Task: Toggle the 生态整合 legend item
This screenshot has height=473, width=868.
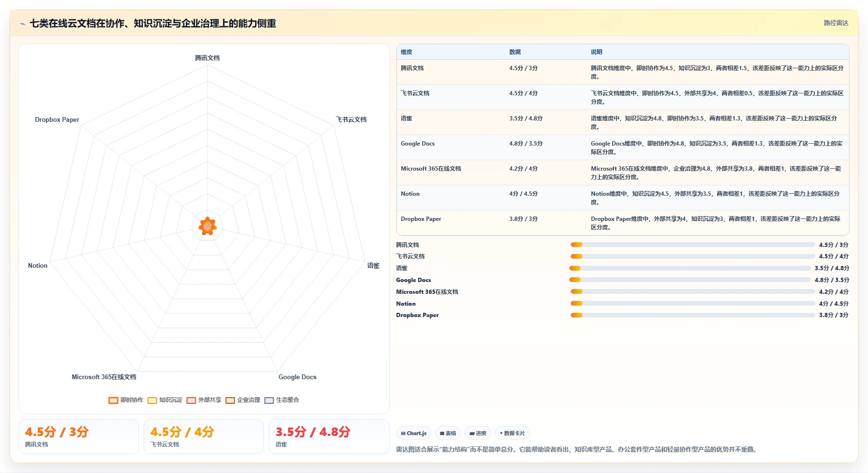Action: 282,400
